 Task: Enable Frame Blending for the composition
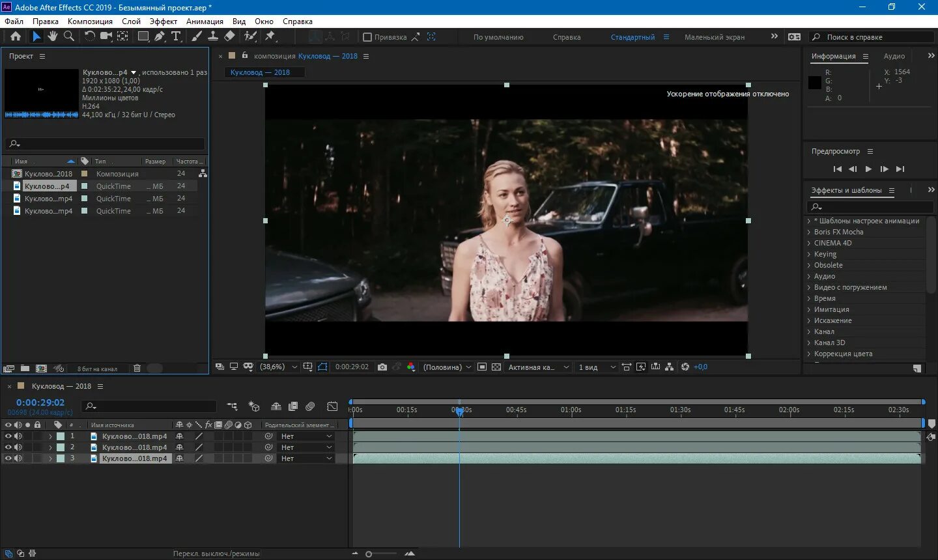(x=293, y=406)
